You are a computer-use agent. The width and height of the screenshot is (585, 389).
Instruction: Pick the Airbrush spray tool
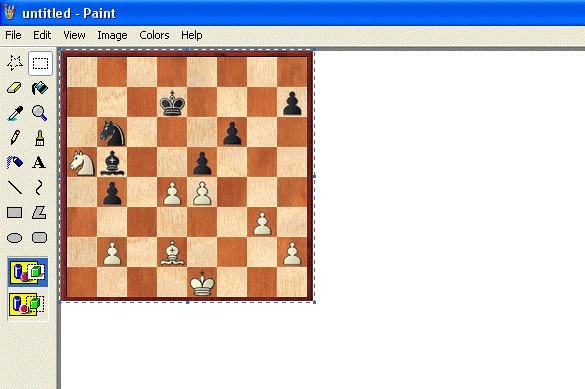[x=15, y=163]
